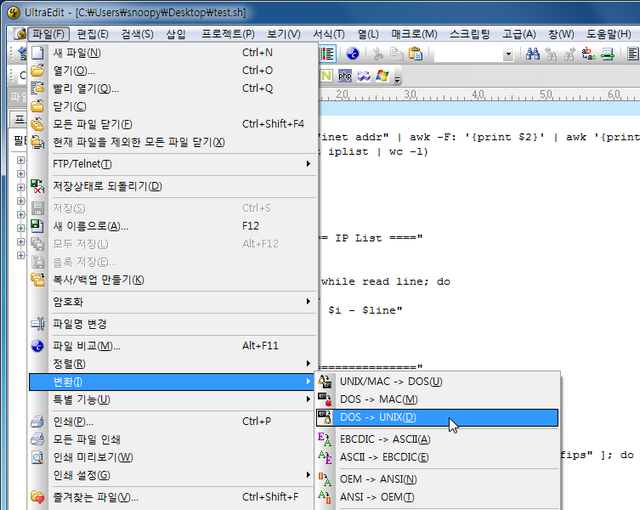Choose Save As (새 이름으로) entry
640x510 pixels.
(173, 226)
